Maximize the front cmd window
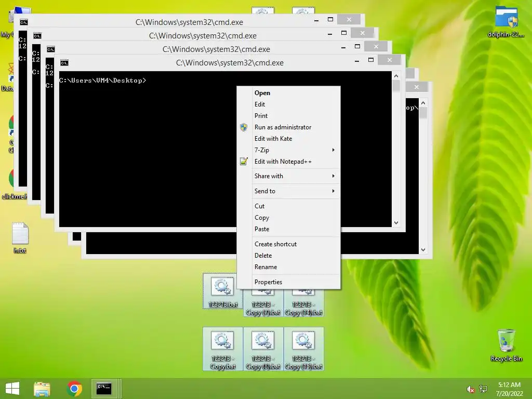 pyautogui.click(x=371, y=60)
